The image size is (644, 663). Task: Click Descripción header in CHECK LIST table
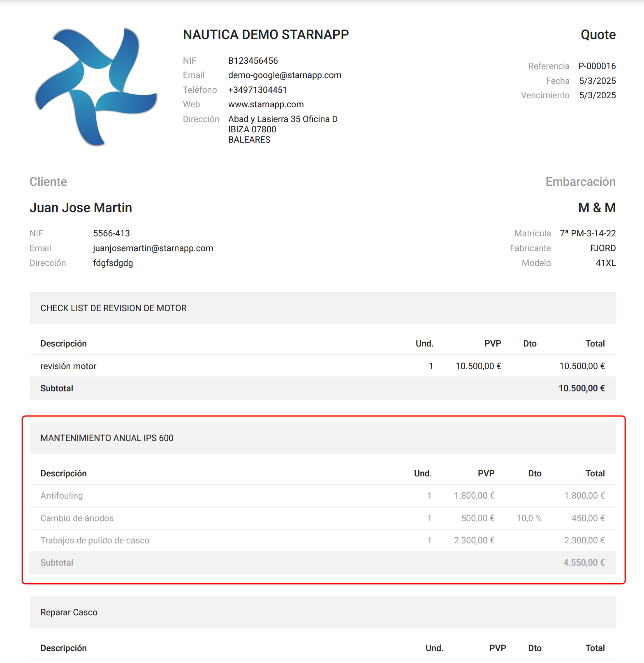tap(64, 344)
